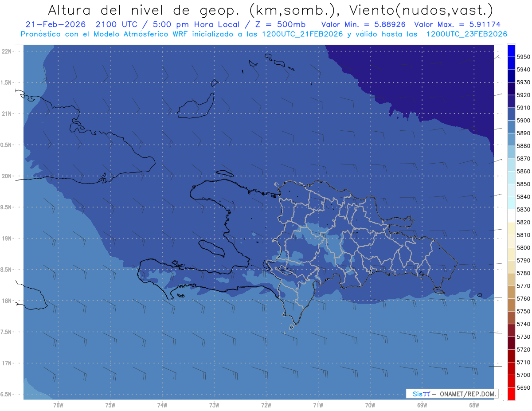Click the color bar segment between 5940 and 5950

point(511,63)
